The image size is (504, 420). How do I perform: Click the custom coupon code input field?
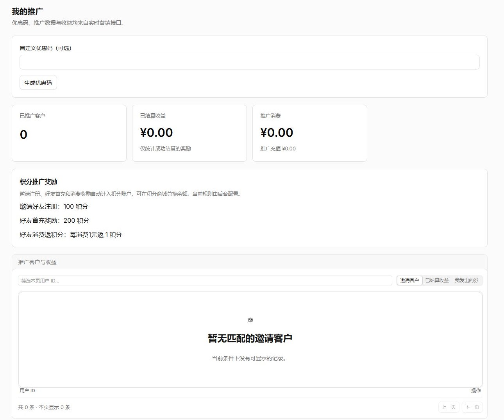[249, 62]
